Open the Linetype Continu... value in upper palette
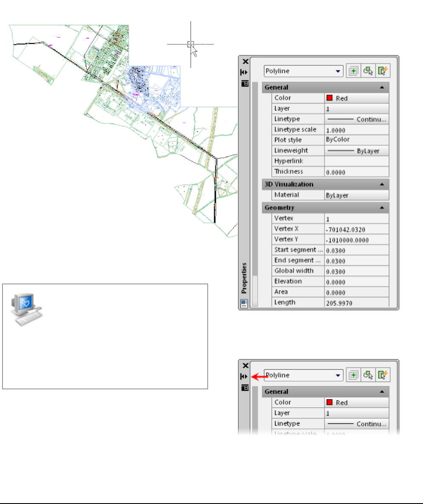This screenshot has height=504, width=423. click(x=356, y=119)
